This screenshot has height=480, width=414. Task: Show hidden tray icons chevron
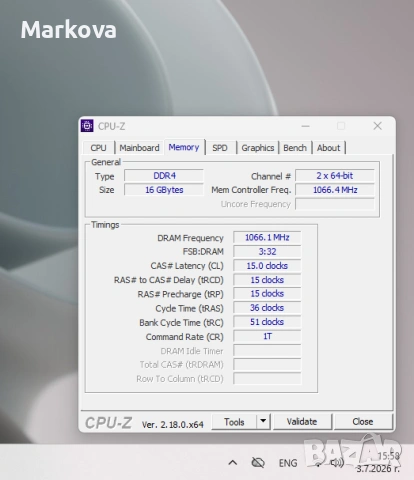click(x=233, y=463)
